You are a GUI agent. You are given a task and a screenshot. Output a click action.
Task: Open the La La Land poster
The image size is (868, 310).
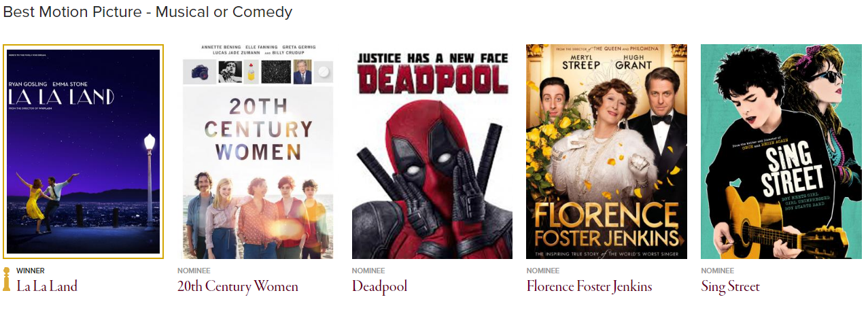(x=83, y=152)
